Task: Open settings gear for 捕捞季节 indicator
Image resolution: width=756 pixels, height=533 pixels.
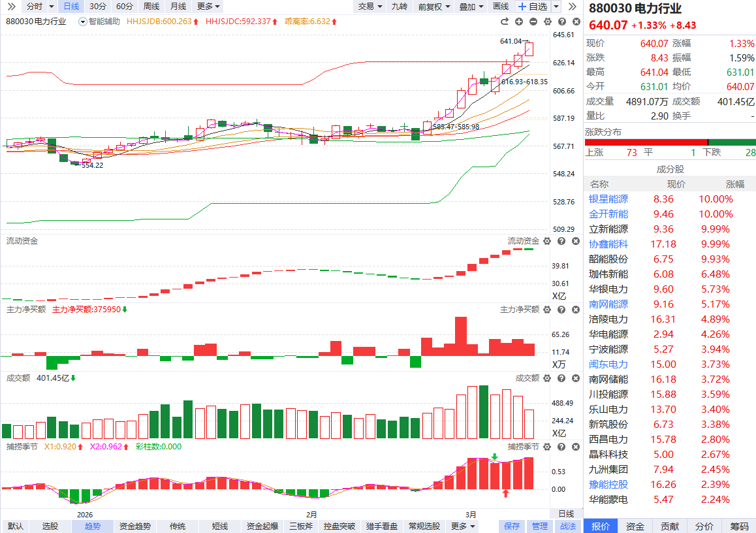Action: 547,447
